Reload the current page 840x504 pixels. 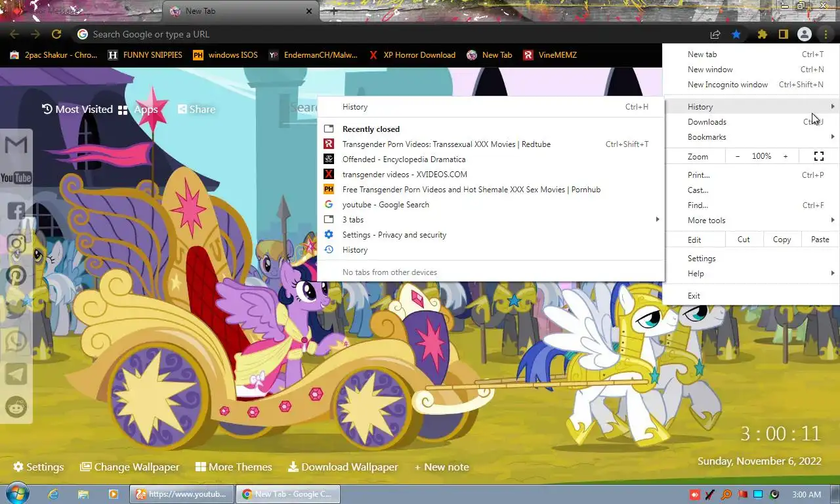tap(56, 34)
